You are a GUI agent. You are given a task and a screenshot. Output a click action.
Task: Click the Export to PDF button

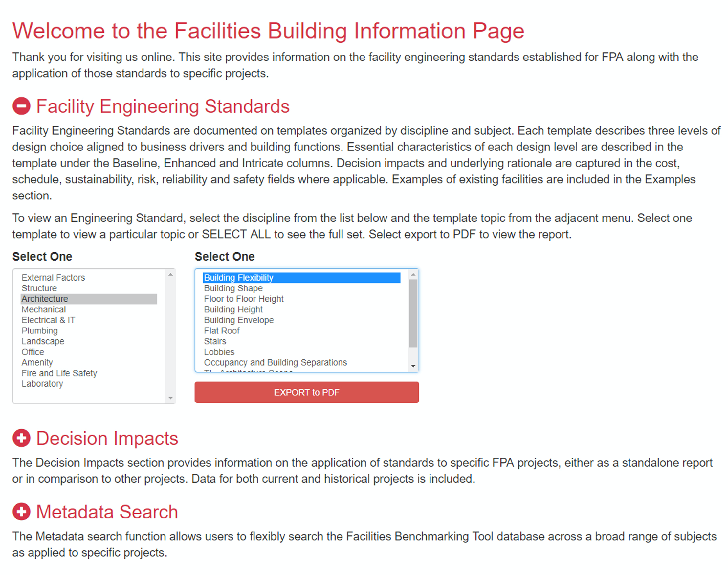pyautogui.click(x=306, y=392)
